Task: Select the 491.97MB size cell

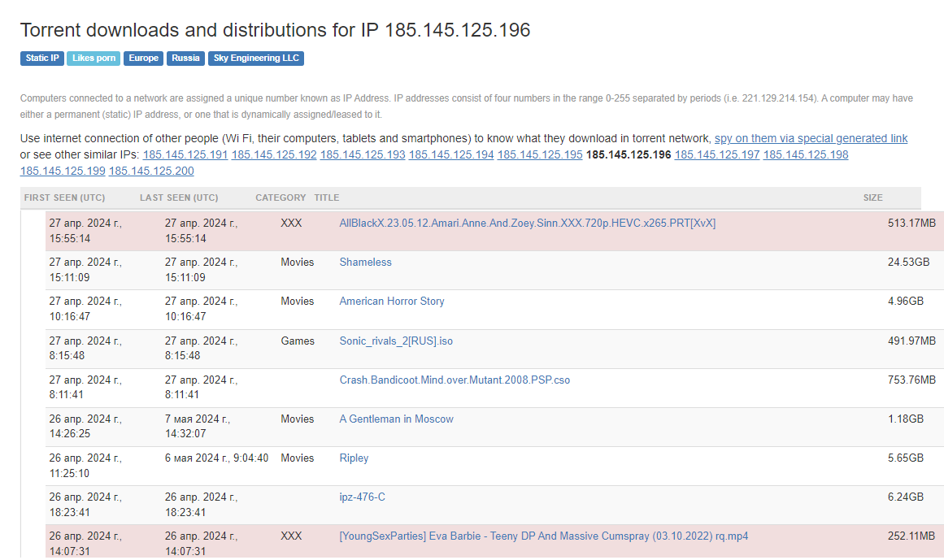Action: coord(911,341)
